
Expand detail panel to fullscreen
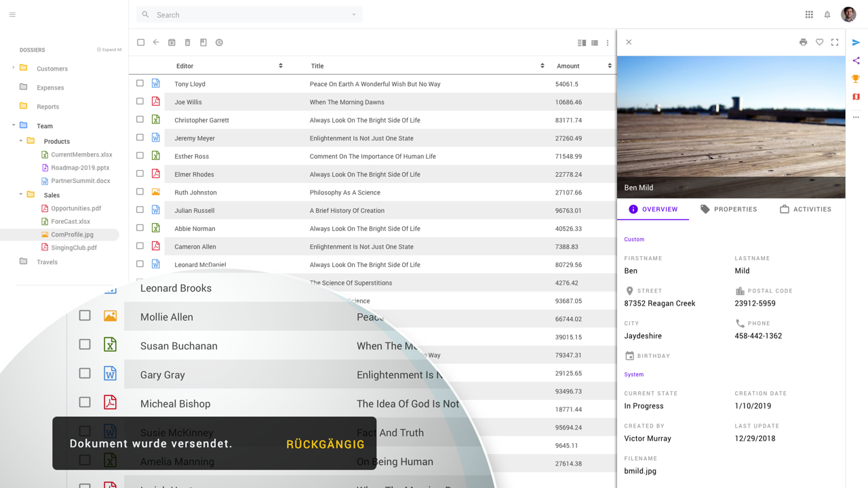point(835,42)
